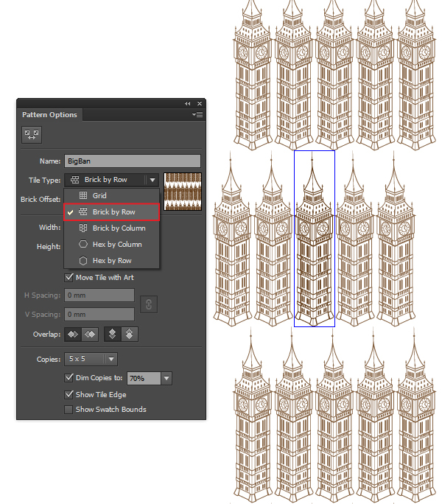Close the Pattern Options panel
The width and height of the screenshot is (442, 504).
[200, 103]
